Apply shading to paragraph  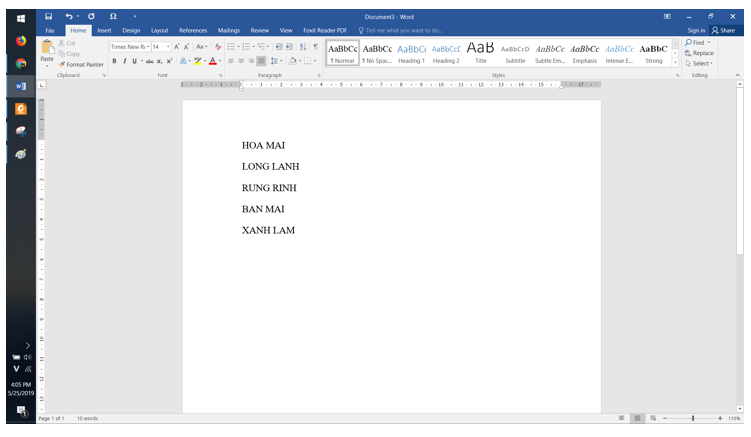coord(293,61)
